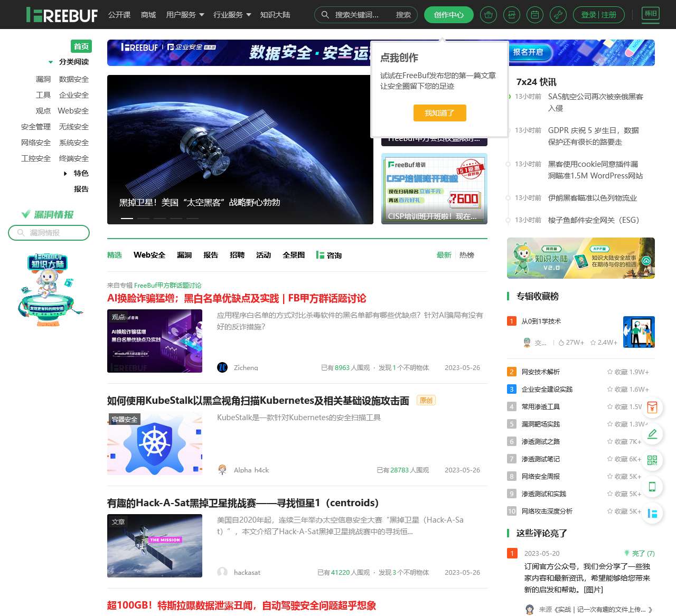The width and height of the screenshot is (676, 616).
Task: Open news 'SAS航空公司再次被亲俄黑客入侵'
Action: pos(596,102)
